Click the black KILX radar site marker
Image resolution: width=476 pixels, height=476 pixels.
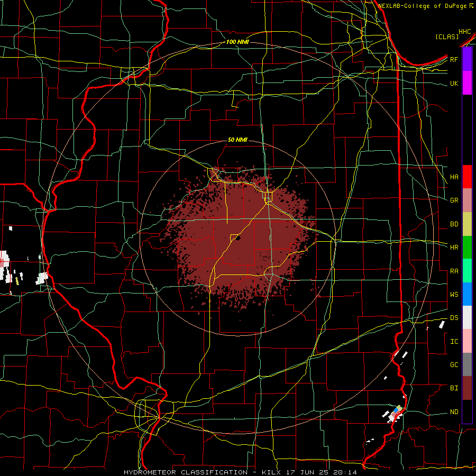pos(238,239)
